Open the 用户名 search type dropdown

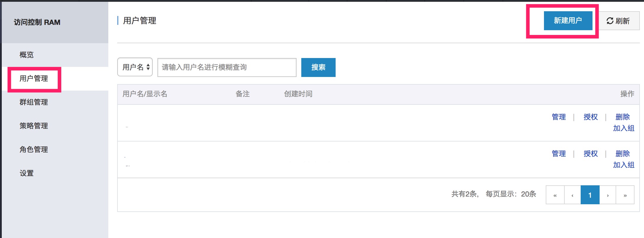(x=135, y=67)
